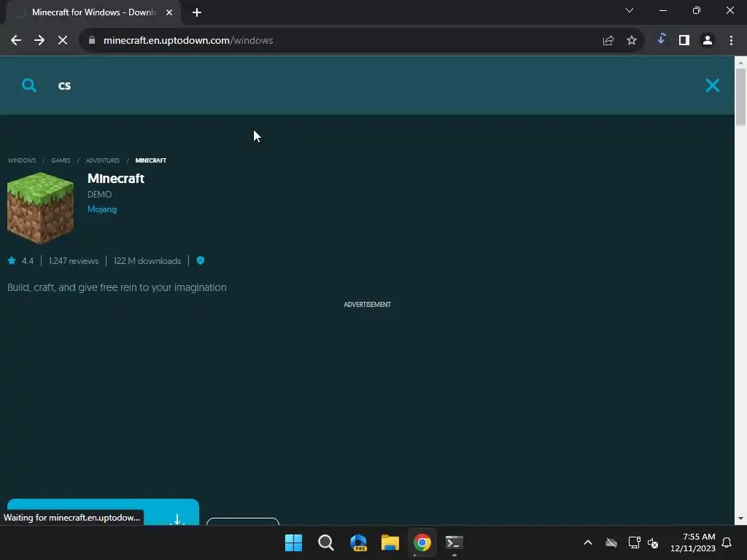Image resolution: width=747 pixels, height=560 pixels.
Task: Open Chrome three-dot menu
Action: [731, 41]
